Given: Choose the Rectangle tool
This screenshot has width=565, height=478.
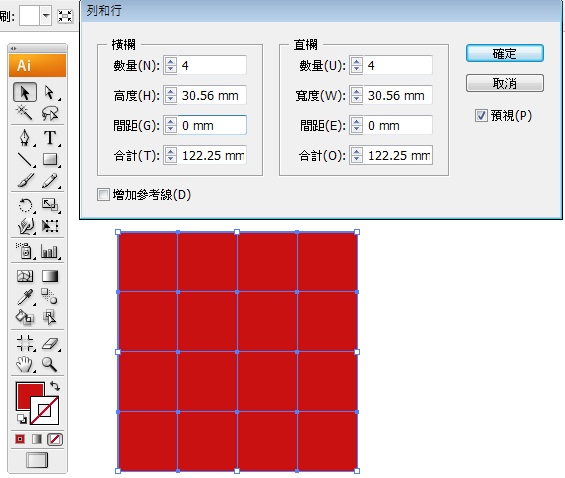Looking at the screenshot, I should click(50, 159).
